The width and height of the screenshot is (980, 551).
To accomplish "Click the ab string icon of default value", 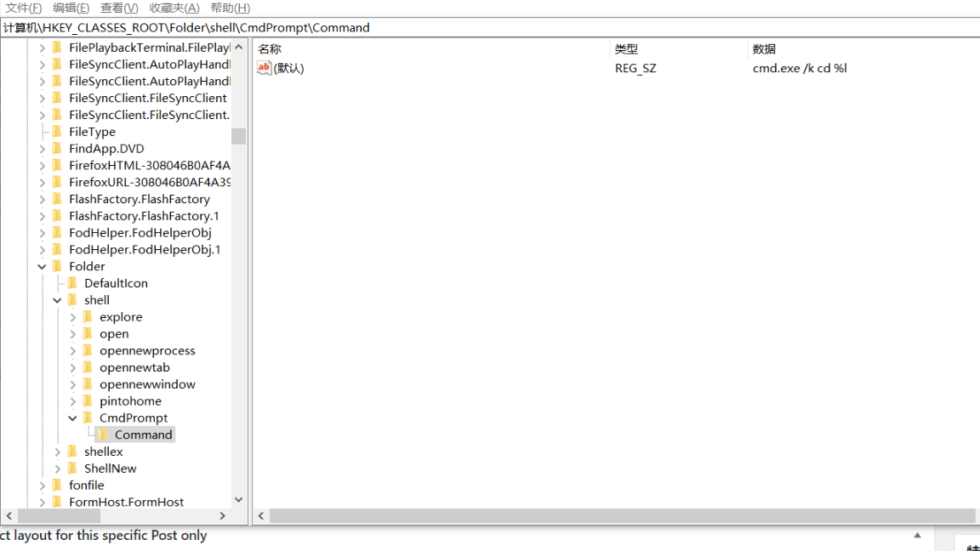I will pyautogui.click(x=264, y=68).
